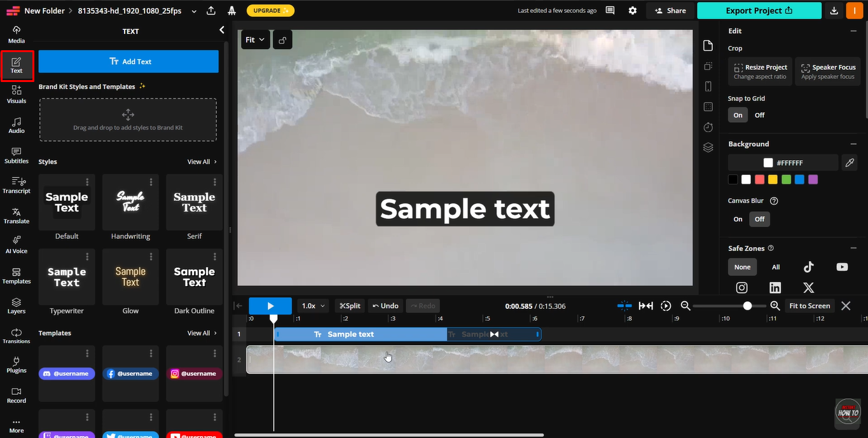Open the Record panel
Screen dimensions: 868x438
click(16, 394)
